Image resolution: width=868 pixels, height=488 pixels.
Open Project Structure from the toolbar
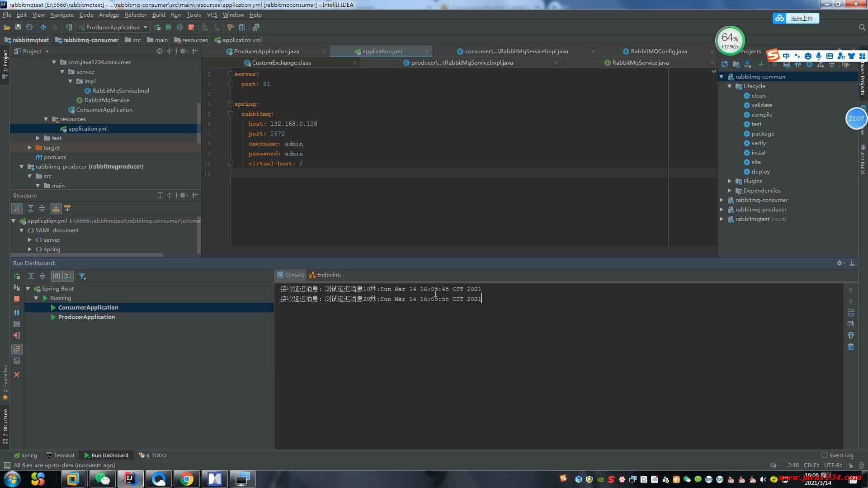242,28
